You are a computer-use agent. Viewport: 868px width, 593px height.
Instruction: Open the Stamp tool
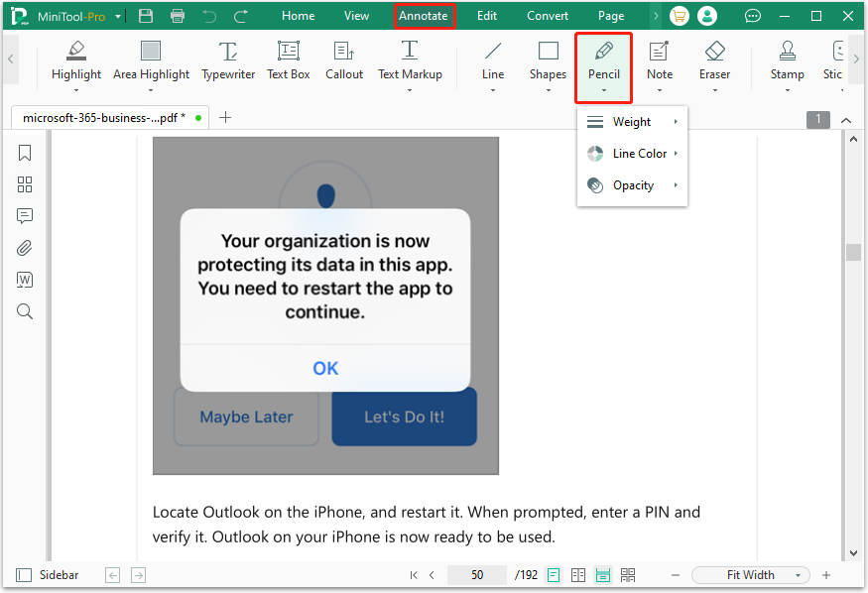click(x=788, y=60)
